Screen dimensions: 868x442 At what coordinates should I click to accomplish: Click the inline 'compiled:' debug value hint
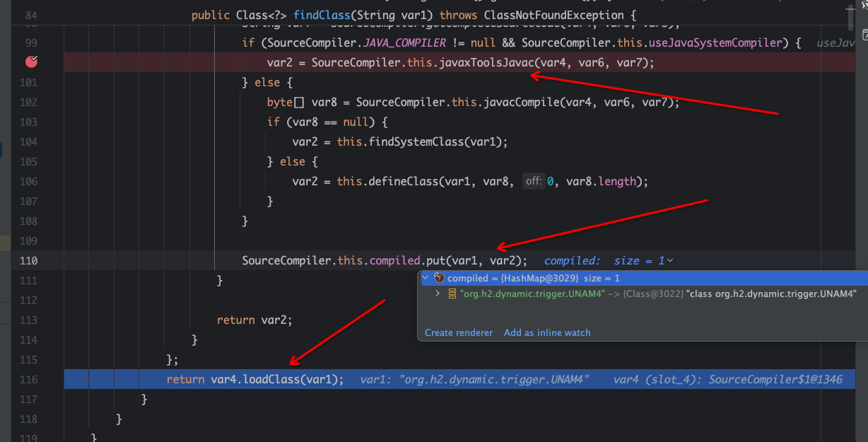[x=572, y=261]
